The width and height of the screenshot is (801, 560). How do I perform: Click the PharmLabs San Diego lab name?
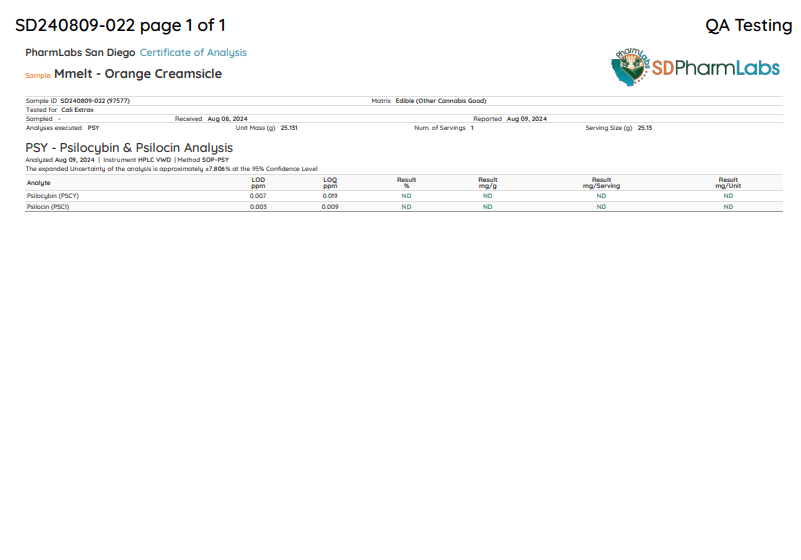(80, 52)
